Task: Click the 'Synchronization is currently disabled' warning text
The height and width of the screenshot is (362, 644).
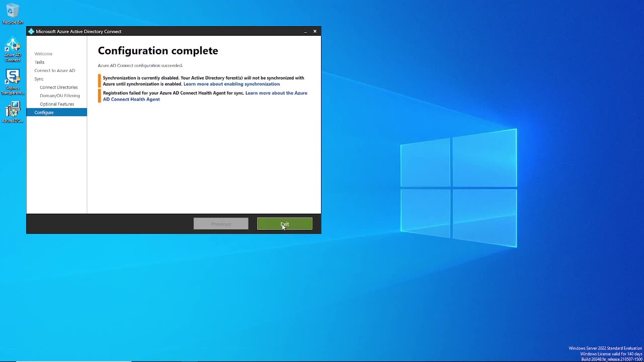Action: pyautogui.click(x=203, y=81)
